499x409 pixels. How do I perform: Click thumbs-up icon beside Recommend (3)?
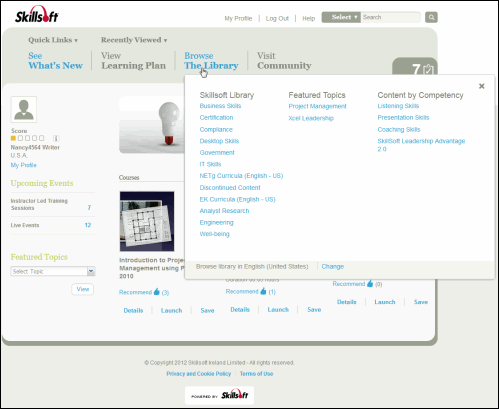click(157, 292)
